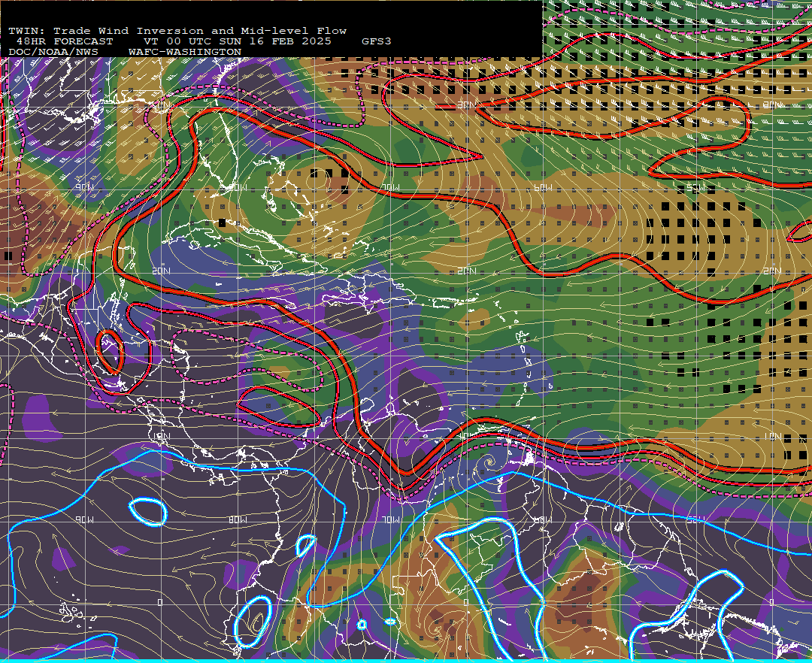This screenshot has width=812, height=663.
Task: Click the 20N label west of Cuba
Action: tap(161, 271)
